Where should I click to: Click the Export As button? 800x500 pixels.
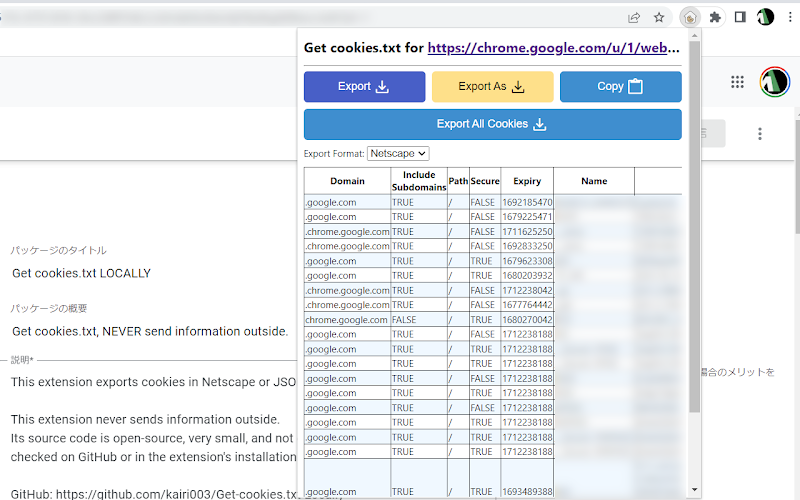pos(492,87)
